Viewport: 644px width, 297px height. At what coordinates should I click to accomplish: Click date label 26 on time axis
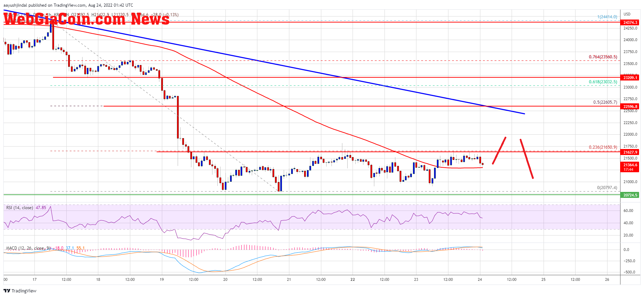point(607,280)
